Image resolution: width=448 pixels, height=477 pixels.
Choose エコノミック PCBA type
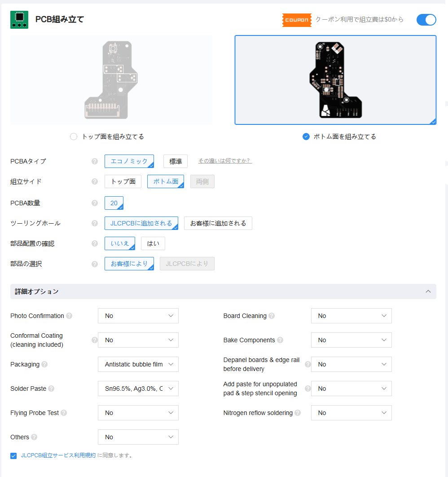[129, 161]
